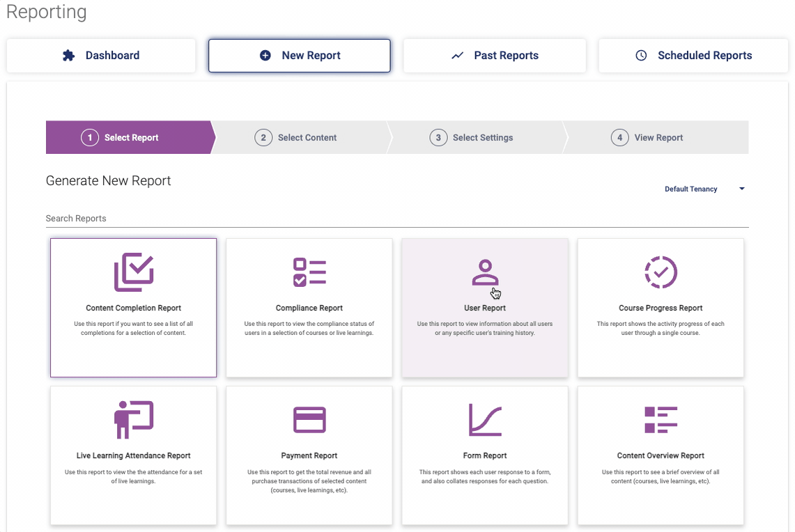Viewport: 795px width, 532px height.
Task: Jump to the Select Settings step
Action: tap(477, 137)
